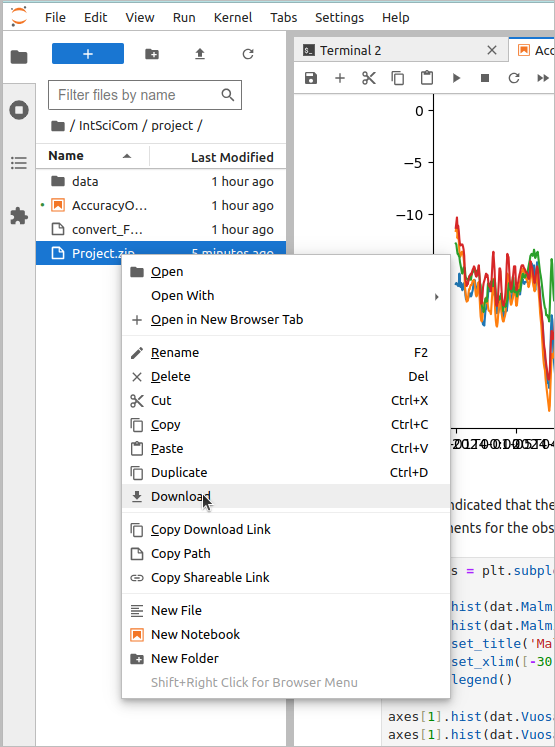Choose Paste in the context menu
The height and width of the screenshot is (747, 555).
[286, 448]
